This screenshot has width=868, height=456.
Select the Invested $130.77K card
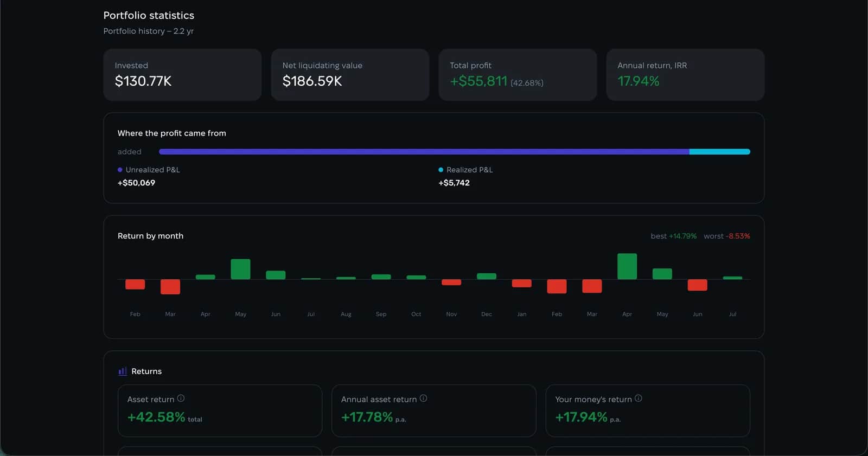182,75
